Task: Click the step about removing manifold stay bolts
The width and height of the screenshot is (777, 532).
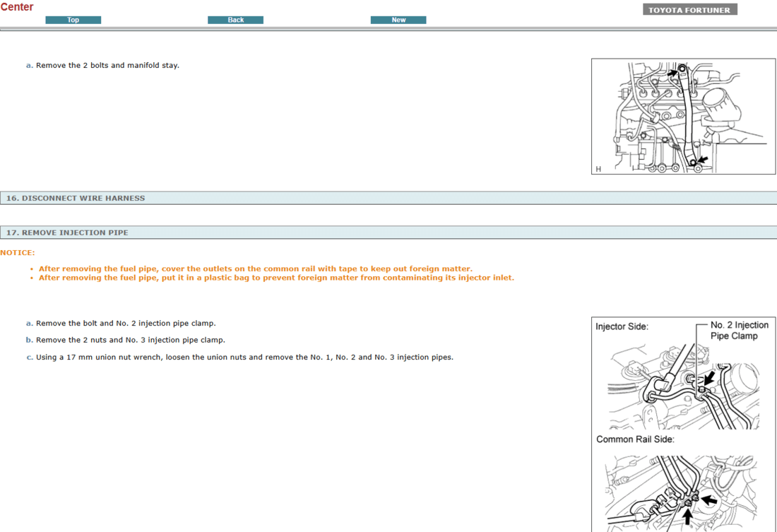Action: coord(107,66)
